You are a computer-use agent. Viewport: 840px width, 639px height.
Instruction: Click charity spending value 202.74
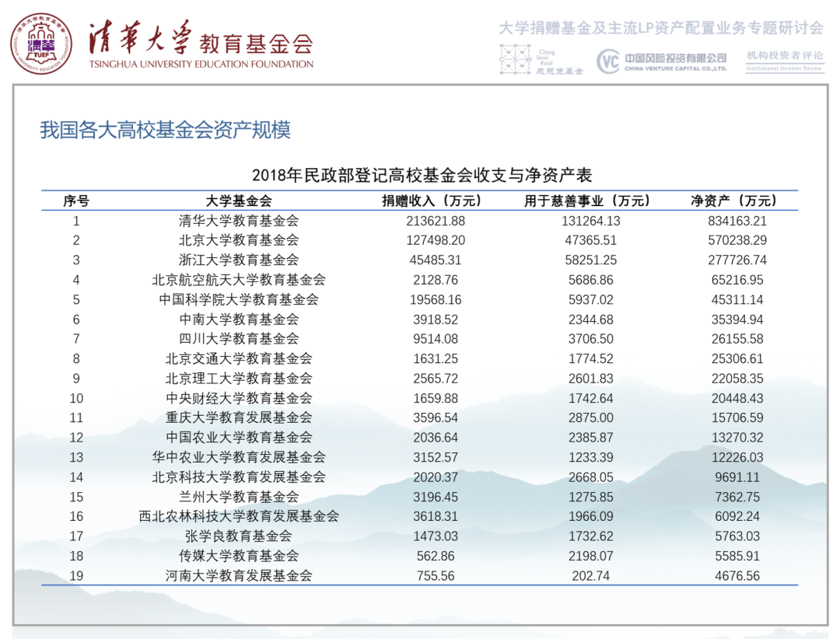pyautogui.click(x=591, y=575)
